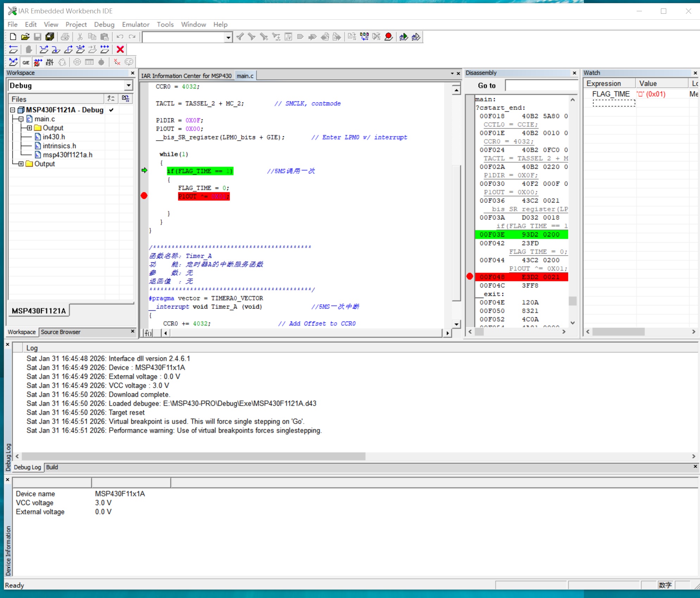Click the Step Over debug icon
Screen dimensions: 700x598
44,49
